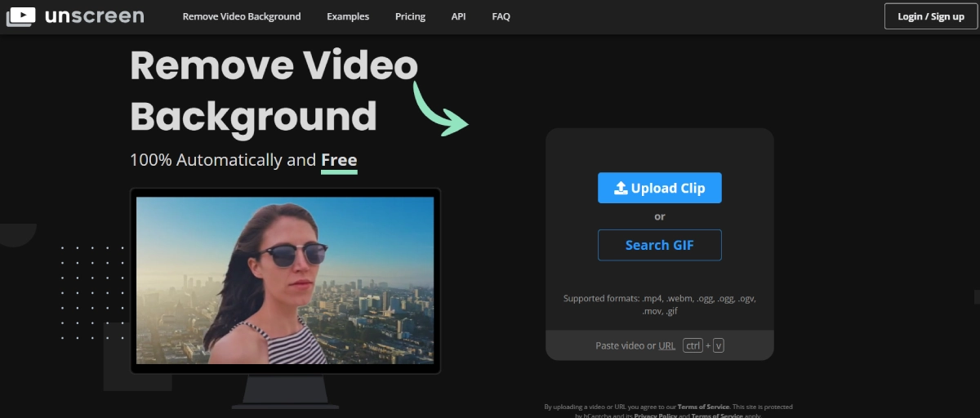
Task: Click the underlined Free text
Action: click(x=339, y=160)
